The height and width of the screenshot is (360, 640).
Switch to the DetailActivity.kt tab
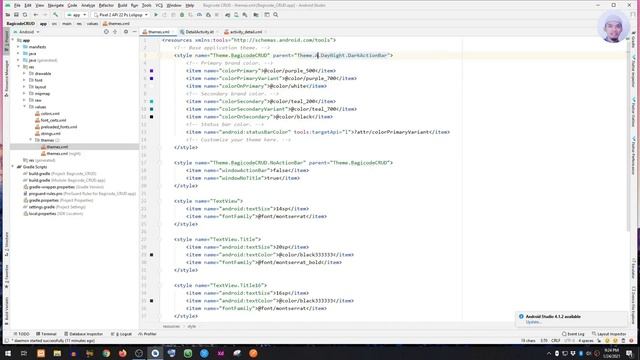pyautogui.click(x=199, y=32)
